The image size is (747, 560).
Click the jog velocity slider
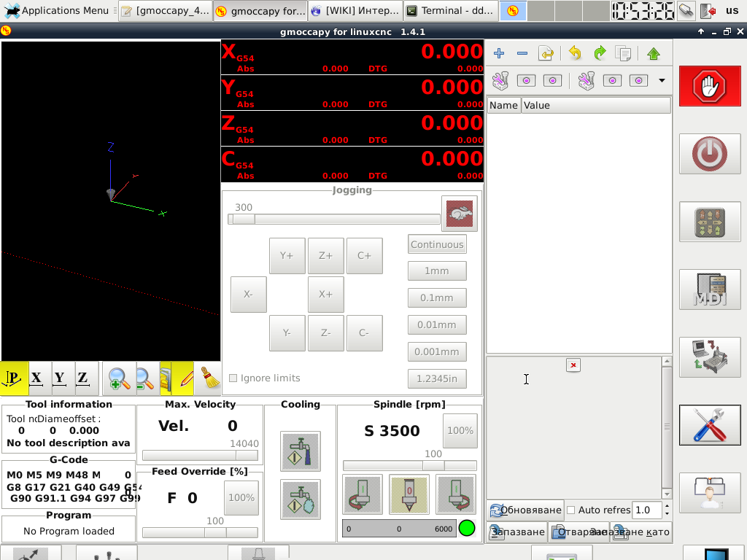334,219
